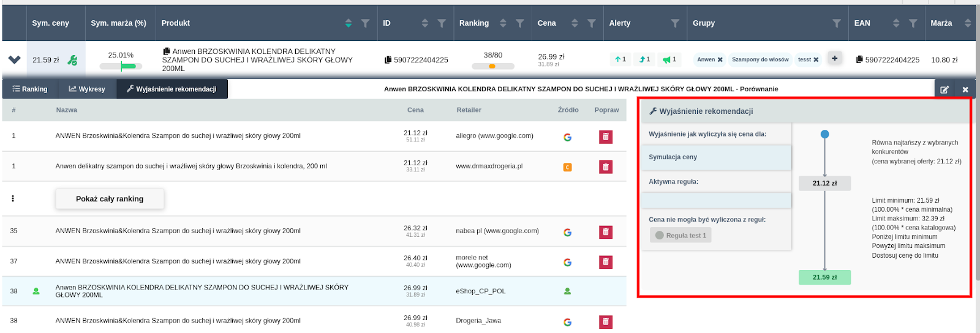Select the Wyjaśnienie rekomendacji tab
The height and width of the screenshot is (333, 980).
tap(171, 89)
